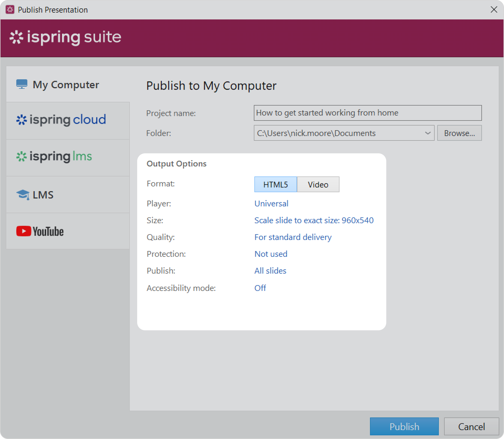The height and width of the screenshot is (439, 504).
Task: Click the YouTube play logo icon
Action: 24,231
